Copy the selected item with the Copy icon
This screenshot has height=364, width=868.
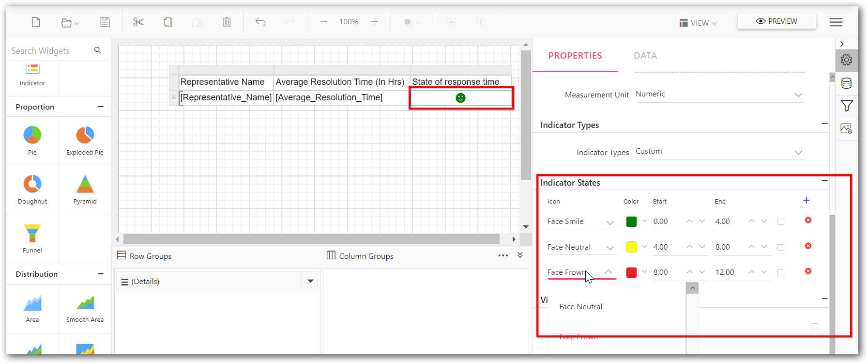pyautogui.click(x=168, y=22)
